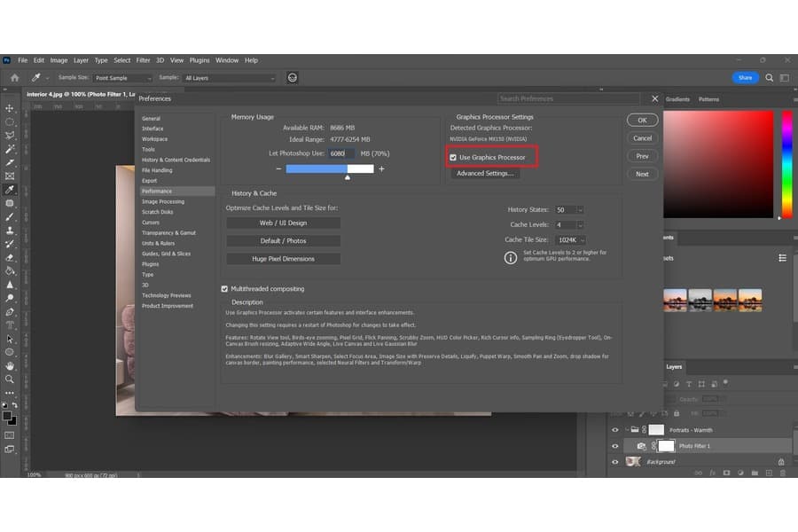
Task: Collapse the Portraits - Warmth group
Action: tap(627, 430)
